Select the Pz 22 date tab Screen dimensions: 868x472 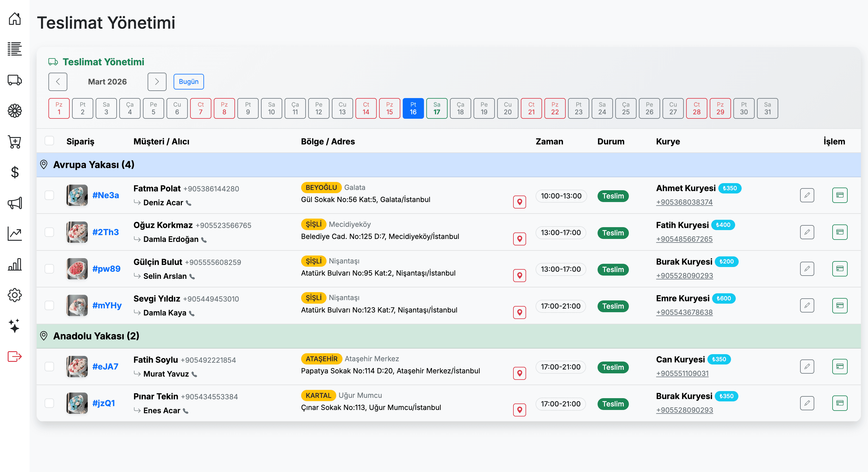pyautogui.click(x=555, y=108)
